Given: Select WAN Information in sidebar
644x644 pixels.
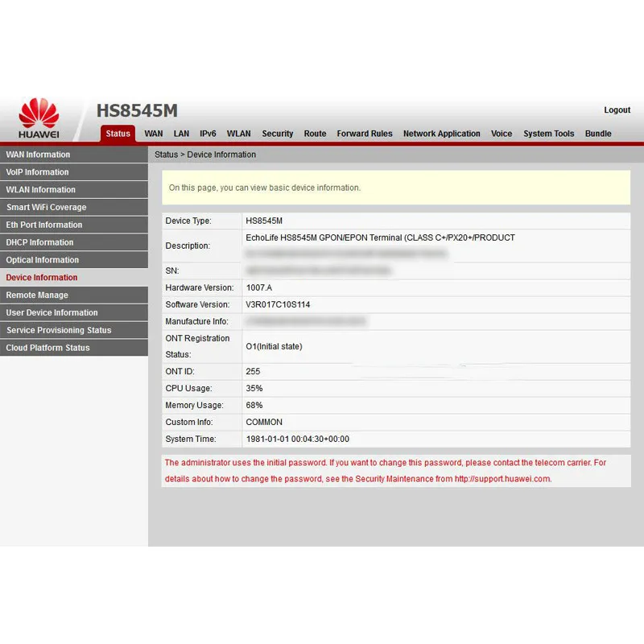Looking at the screenshot, I should coord(38,155).
